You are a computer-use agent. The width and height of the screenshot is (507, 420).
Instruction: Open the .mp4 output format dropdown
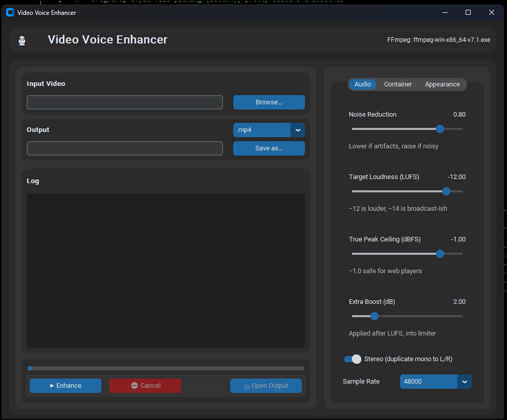[x=269, y=130]
